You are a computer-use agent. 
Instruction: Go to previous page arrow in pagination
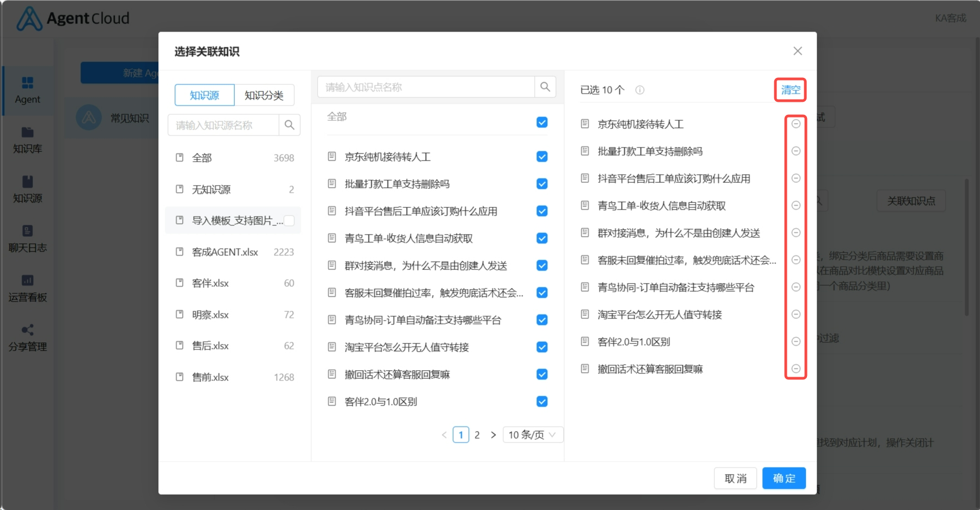coord(444,435)
